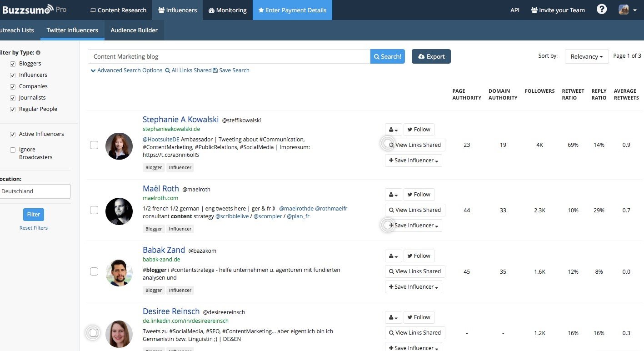Open Maël Roth's profile photo
The width and height of the screenshot is (644, 351).
click(119, 211)
